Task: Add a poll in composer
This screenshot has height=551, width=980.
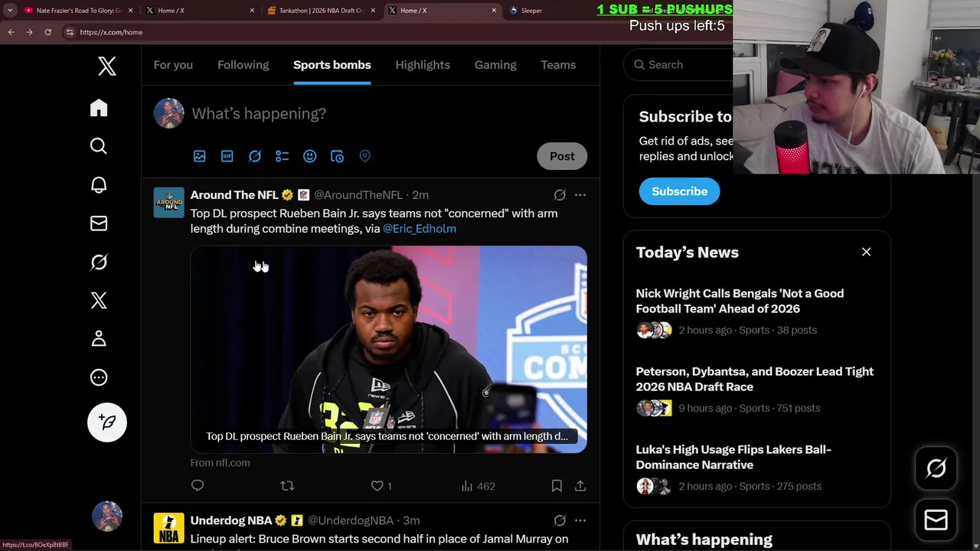Action: pyautogui.click(x=283, y=156)
